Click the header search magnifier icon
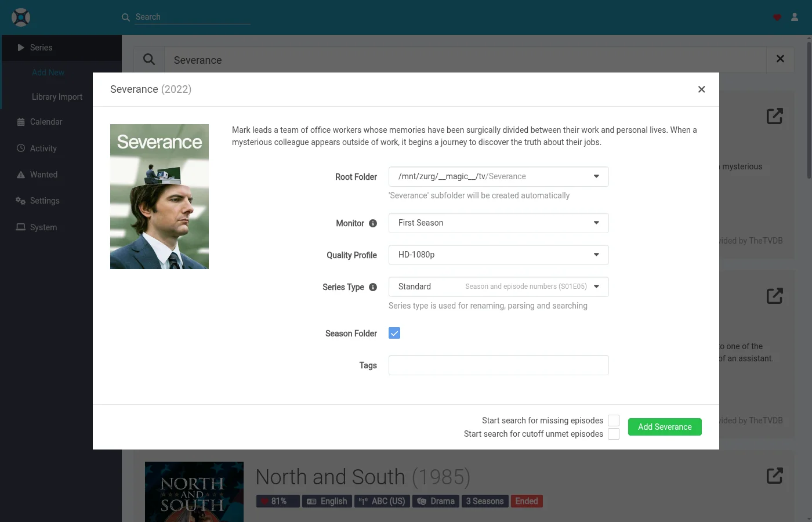 [x=125, y=17]
